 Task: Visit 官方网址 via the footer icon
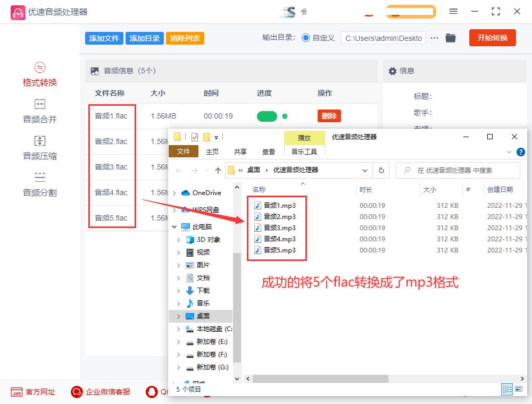[32, 392]
